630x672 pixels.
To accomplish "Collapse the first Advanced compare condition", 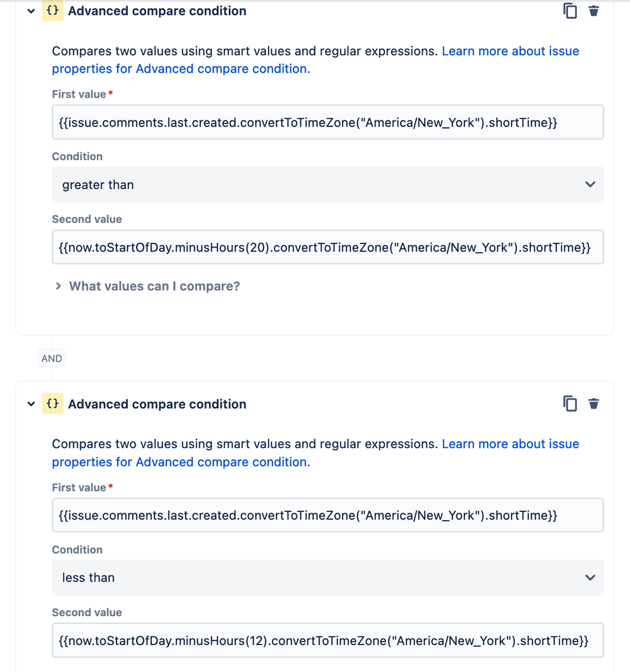I will 31,11.
